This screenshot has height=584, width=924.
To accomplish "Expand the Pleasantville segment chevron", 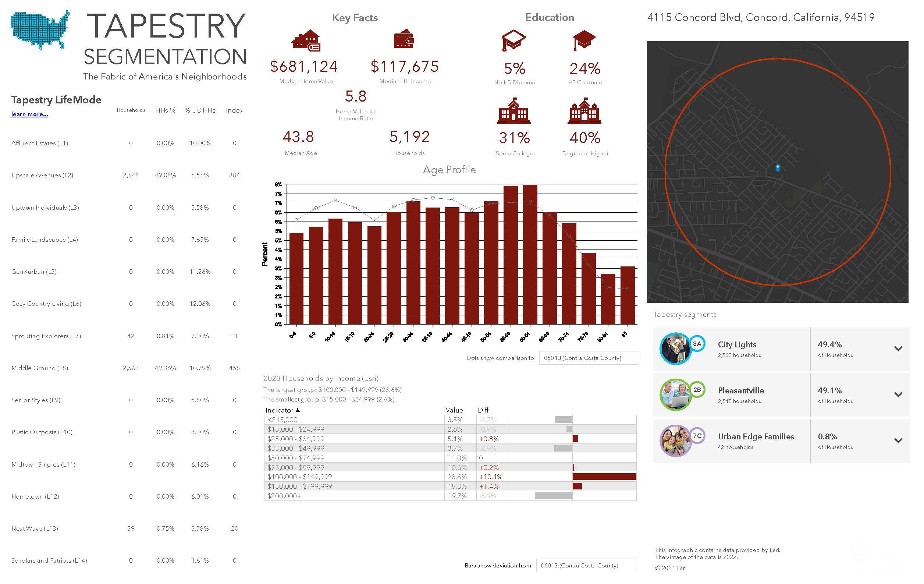I will click(898, 395).
